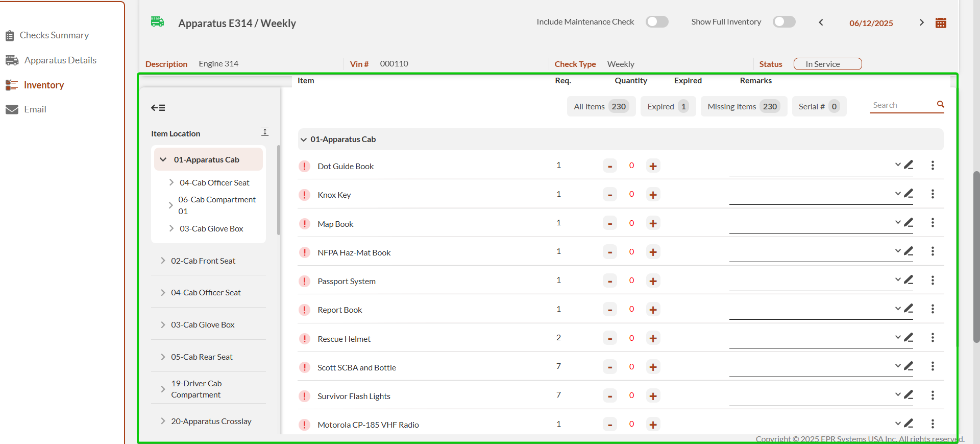Image resolution: width=980 pixels, height=444 pixels.
Task: Open the three-dot menu for Knox Key
Action: pos(933,194)
